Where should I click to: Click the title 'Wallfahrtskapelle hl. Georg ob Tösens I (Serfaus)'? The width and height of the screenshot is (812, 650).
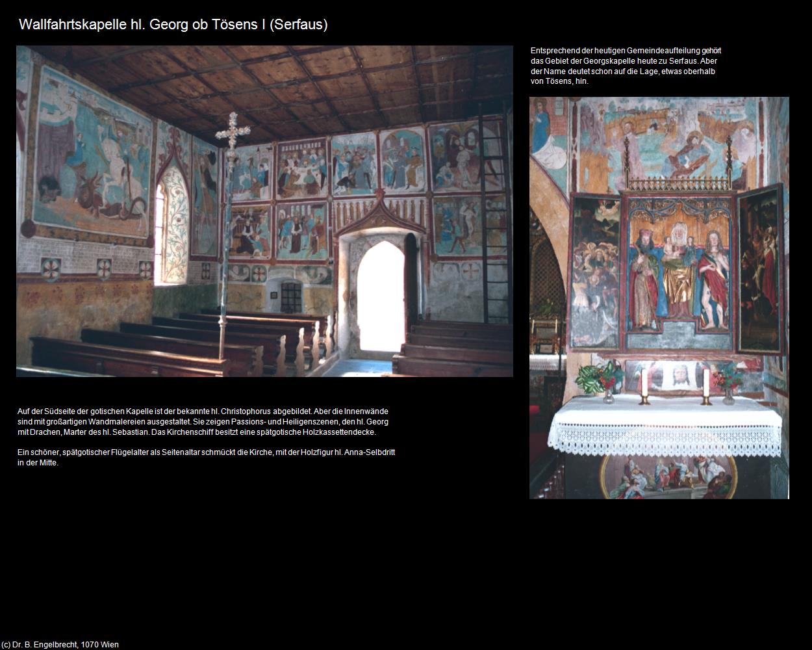173,25
